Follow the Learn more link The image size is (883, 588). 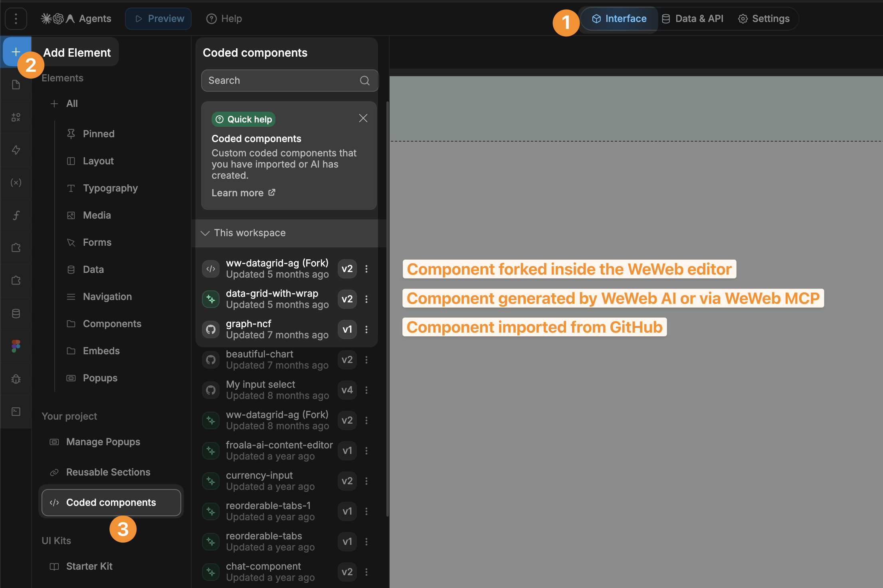click(244, 193)
